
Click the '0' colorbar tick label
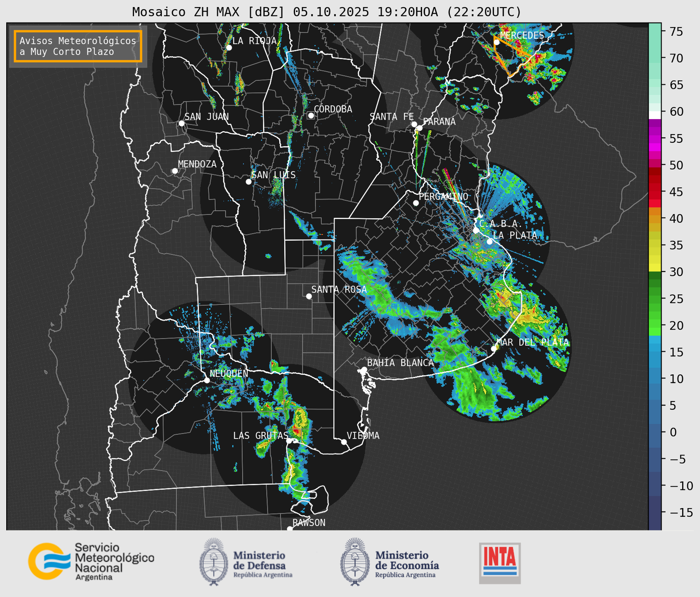(673, 432)
